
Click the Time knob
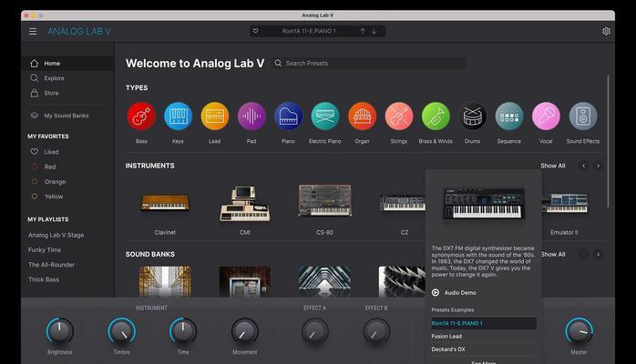coord(183,331)
